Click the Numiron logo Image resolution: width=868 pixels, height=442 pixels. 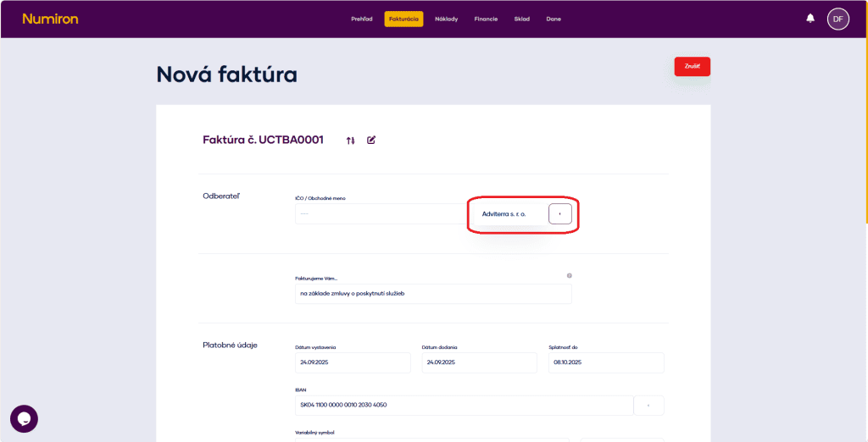tap(50, 19)
